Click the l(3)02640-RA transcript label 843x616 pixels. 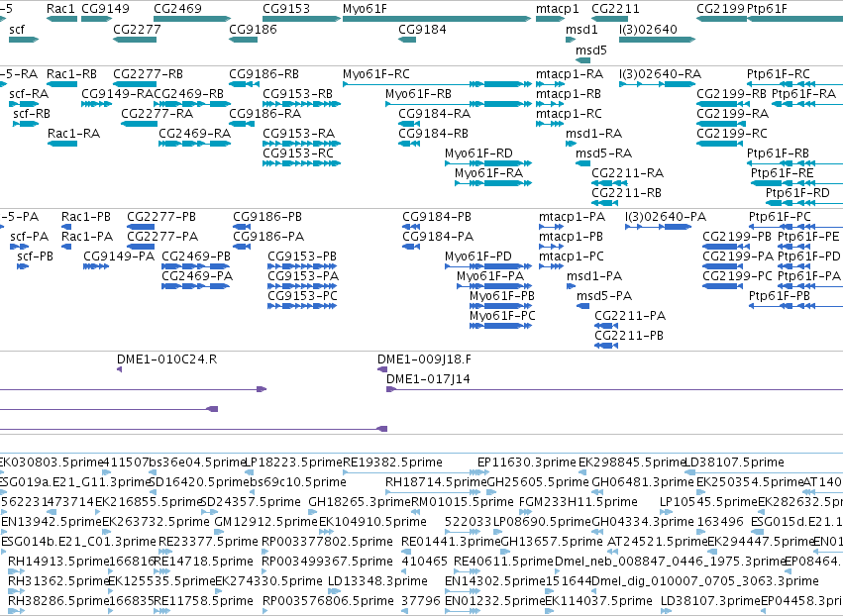[x=660, y=73]
